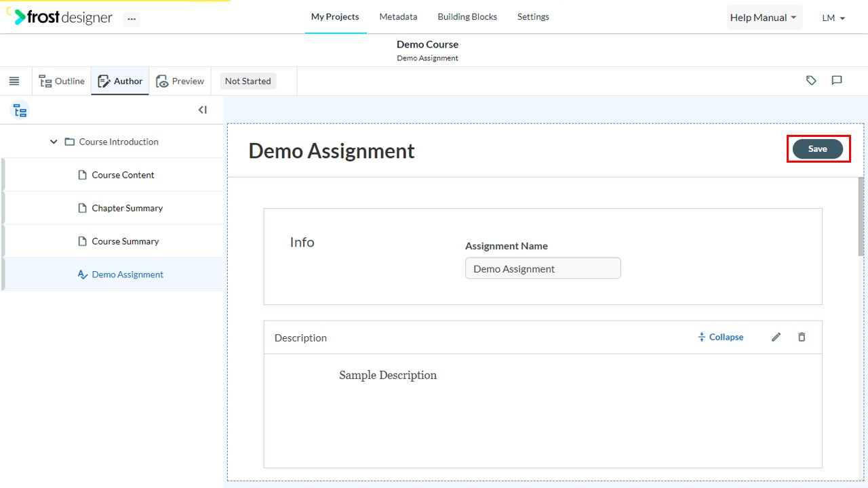This screenshot has height=488, width=868.
Task: Select Course Introduction folder row
Action: 111,142
